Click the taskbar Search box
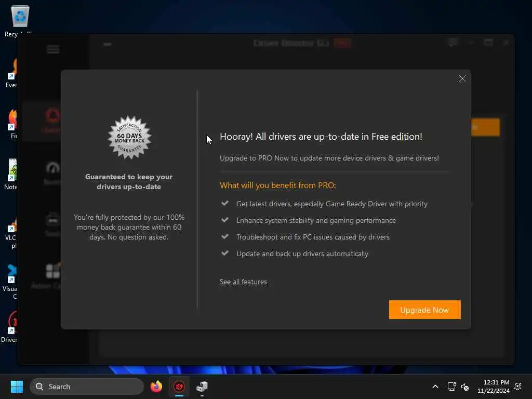532x399 pixels. (x=87, y=387)
